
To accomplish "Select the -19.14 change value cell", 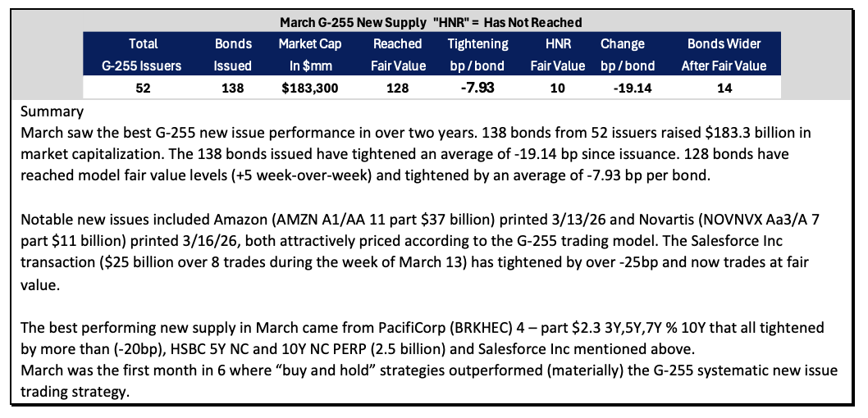I will [x=627, y=88].
